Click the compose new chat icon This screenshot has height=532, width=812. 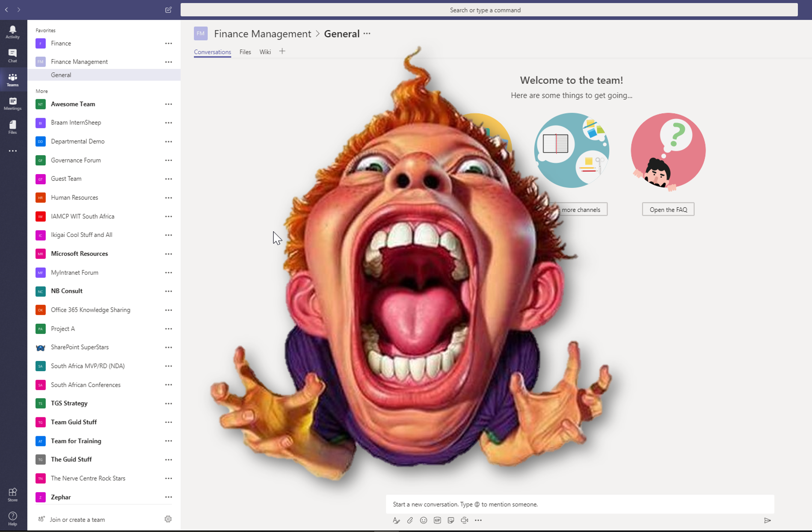pyautogui.click(x=168, y=10)
